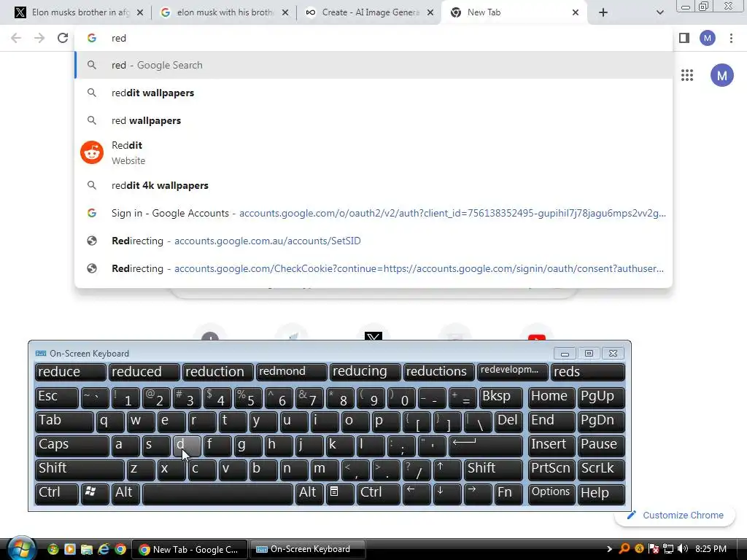
Task: Launch Internet Explorer from taskbar
Action: pyautogui.click(x=104, y=549)
